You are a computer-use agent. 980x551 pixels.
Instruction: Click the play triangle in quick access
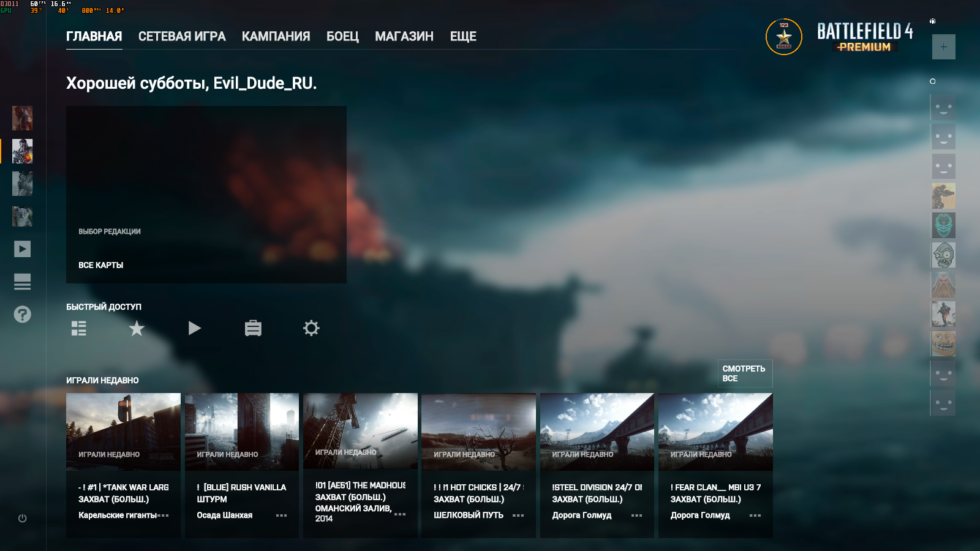pyautogui.click(x=195, y=329)
